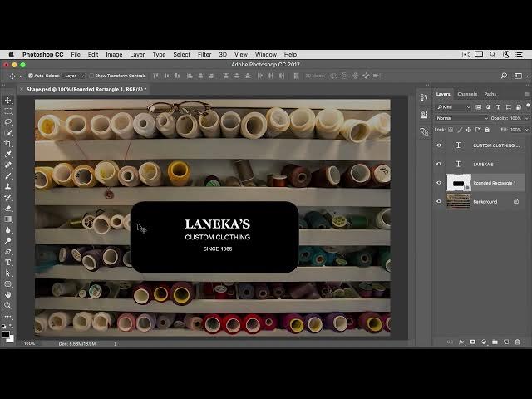Switch to the Channels tab
Screen dimensions: 532x399
tap(467, 94)
